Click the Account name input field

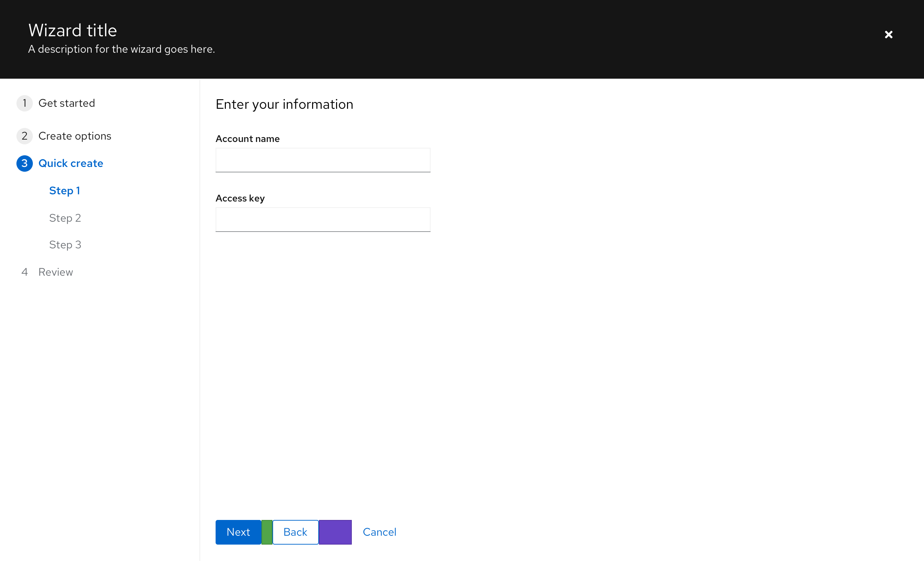point(323,160)
